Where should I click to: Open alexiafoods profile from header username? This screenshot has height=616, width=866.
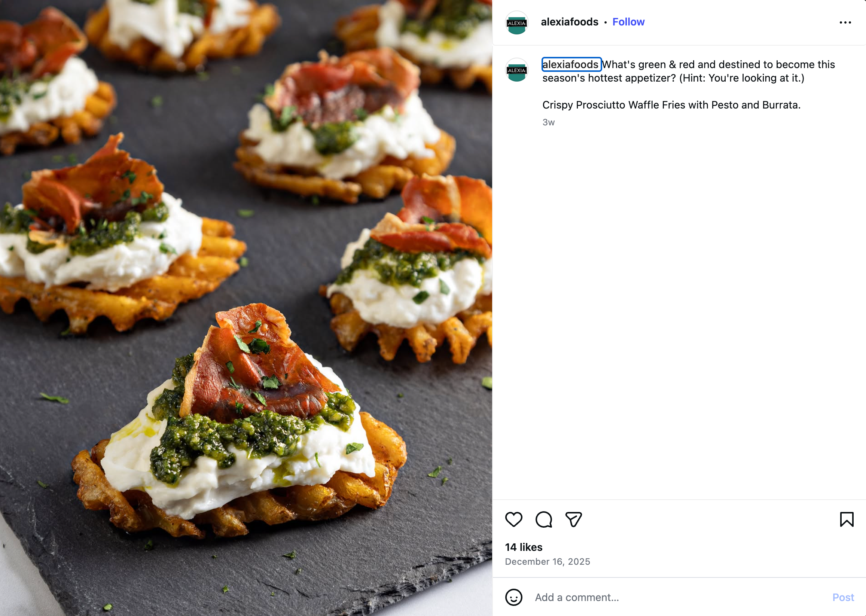569,22
